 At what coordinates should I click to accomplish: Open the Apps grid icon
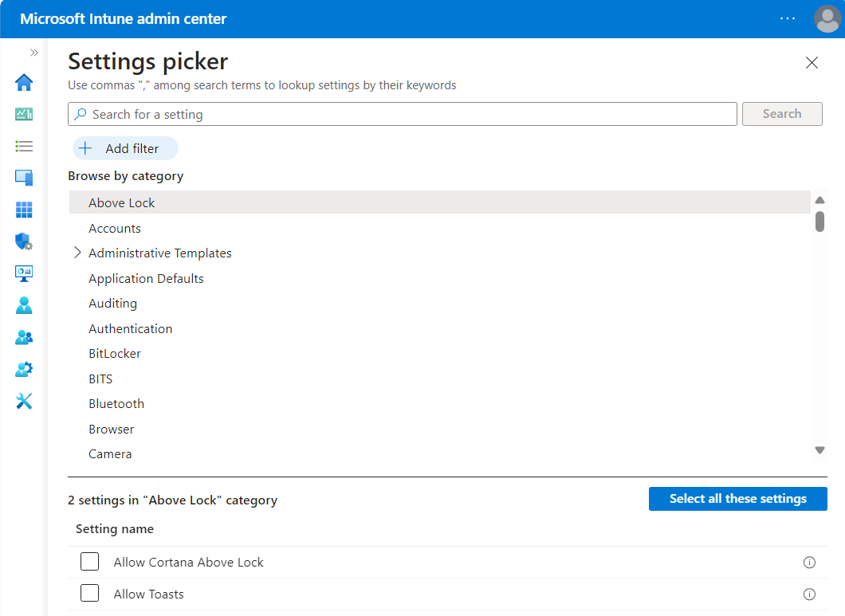coord(24,210)
